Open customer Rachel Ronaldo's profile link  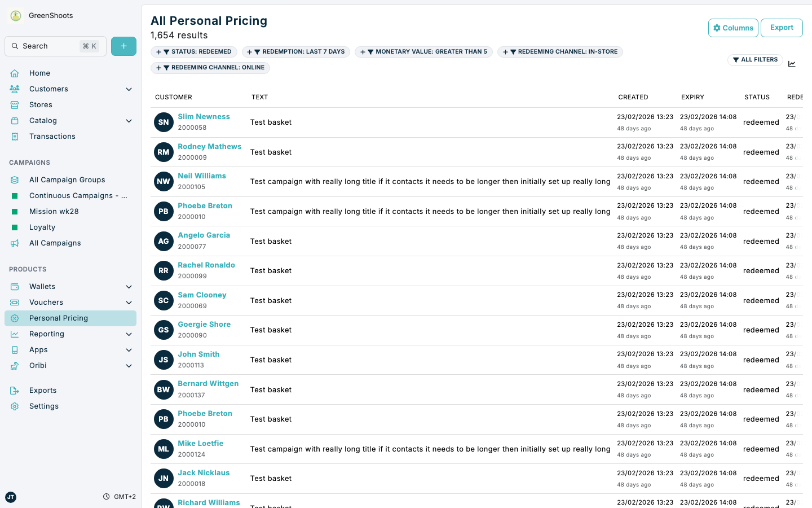click(x=206, y=265)
